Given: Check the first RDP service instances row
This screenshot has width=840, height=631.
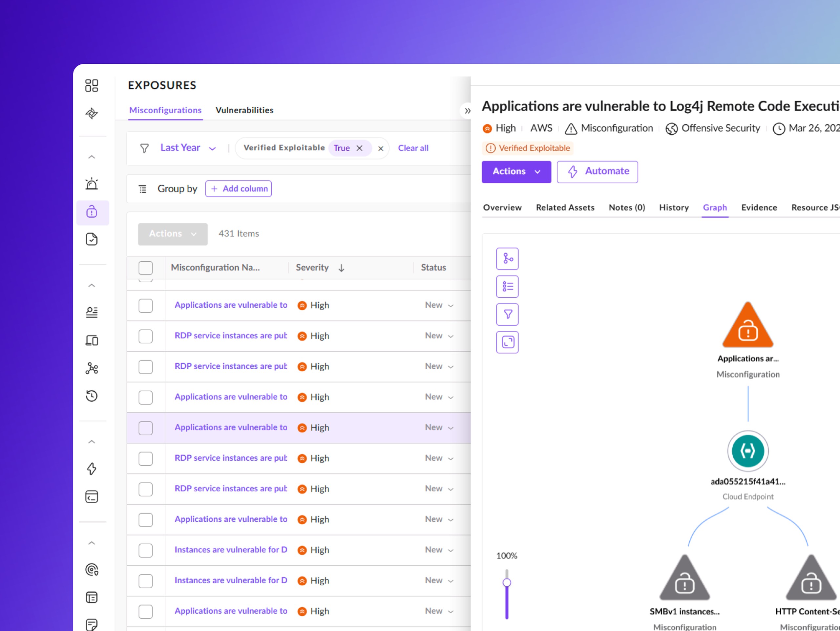Looking at the screenshot, I should coord(145,336).
